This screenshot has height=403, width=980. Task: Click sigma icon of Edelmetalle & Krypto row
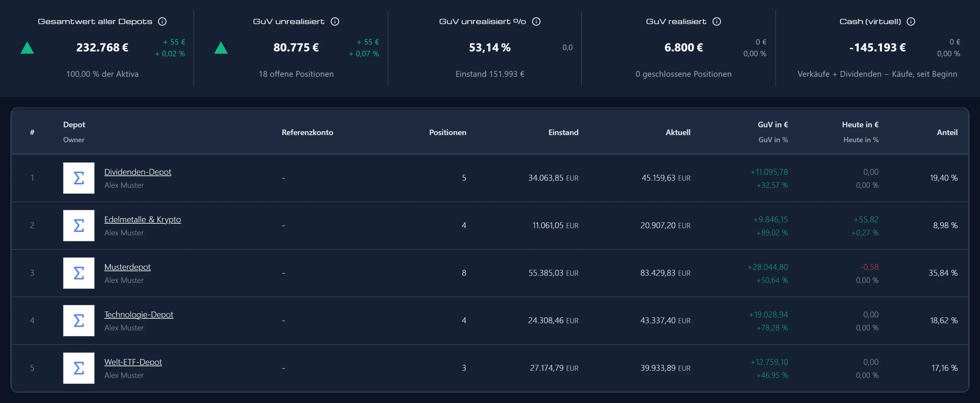[x=79, y=226]
